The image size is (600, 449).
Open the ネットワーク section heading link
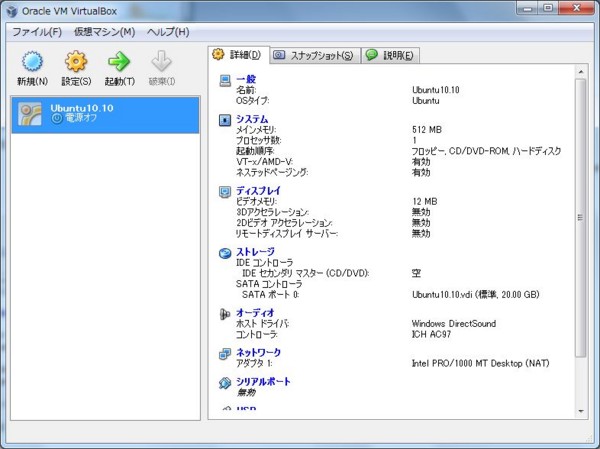(258, 352)
